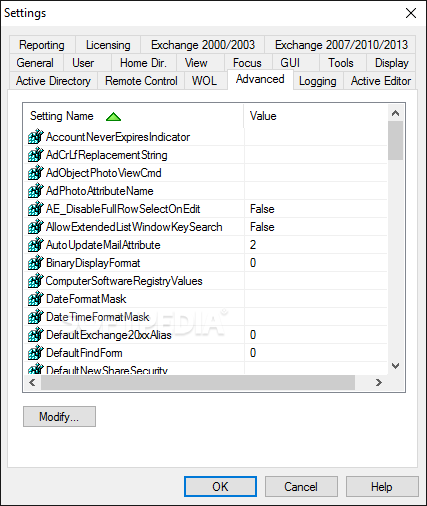Open the Reporting tab

click(42, 45)
